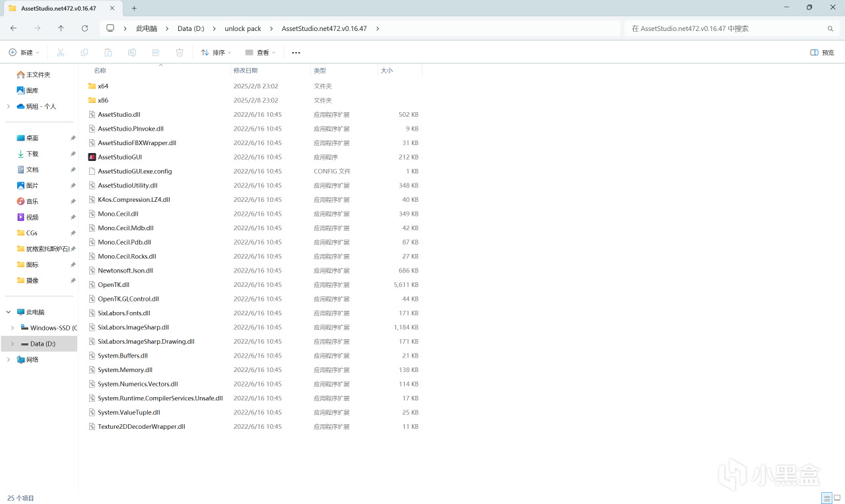
Task: Open the new tab plus button
Action: pos(134,8)
